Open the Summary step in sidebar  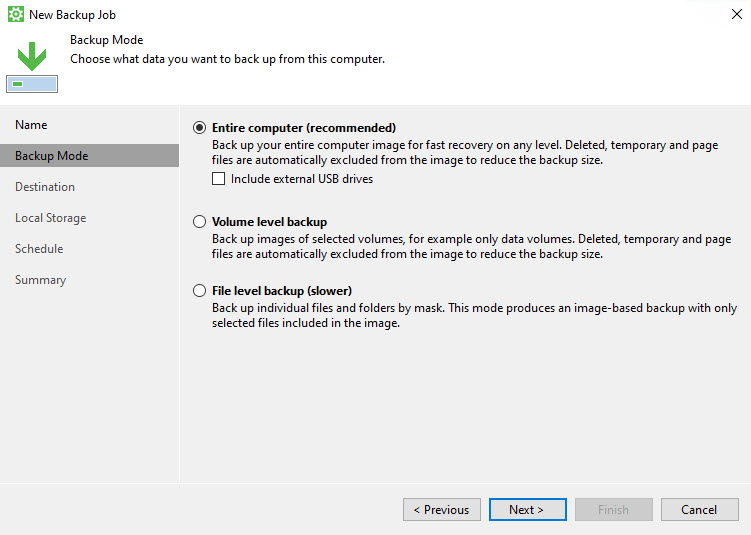(40, 280)
